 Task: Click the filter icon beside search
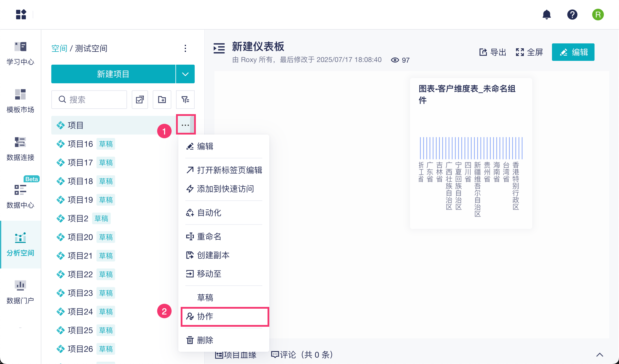click(185, 100)
